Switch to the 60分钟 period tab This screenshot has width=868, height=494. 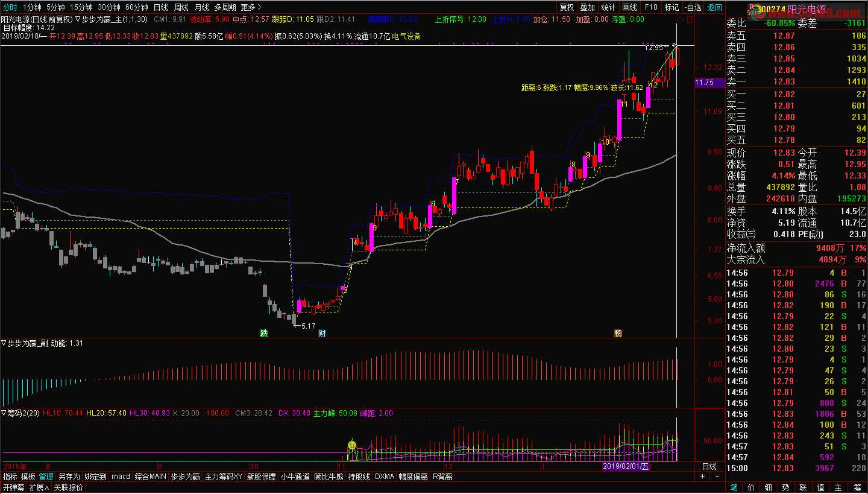(x=136, y=7)
